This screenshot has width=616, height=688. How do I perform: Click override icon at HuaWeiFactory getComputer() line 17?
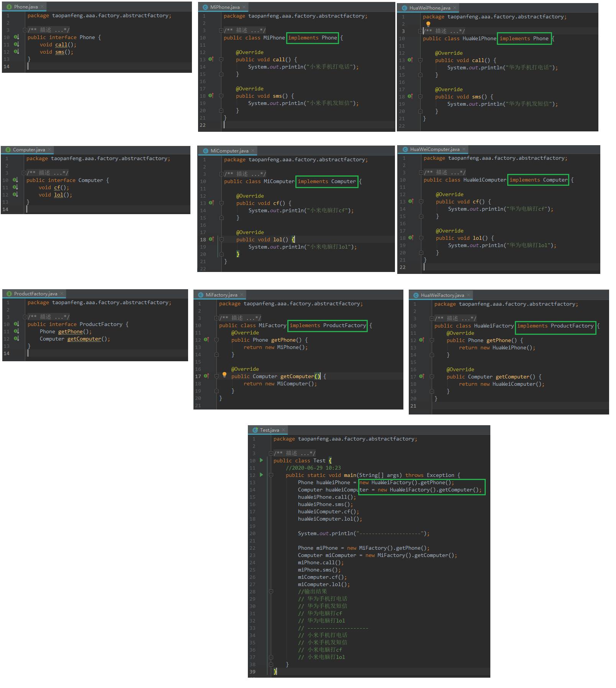(x=422, y=377)
